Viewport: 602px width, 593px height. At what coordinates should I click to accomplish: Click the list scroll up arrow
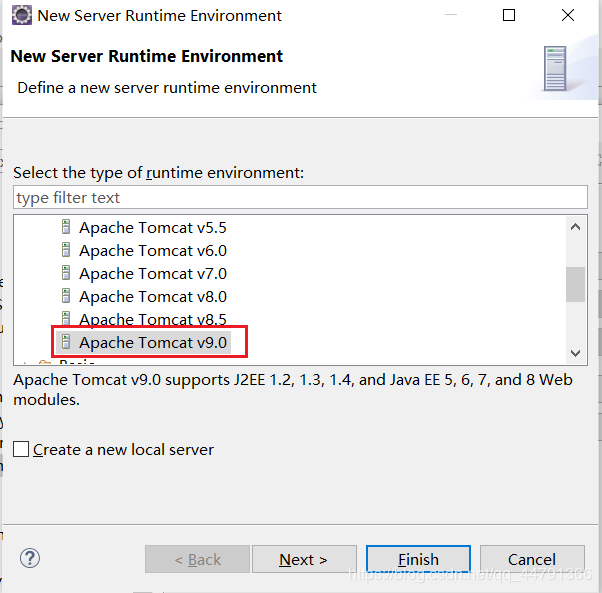575,227
